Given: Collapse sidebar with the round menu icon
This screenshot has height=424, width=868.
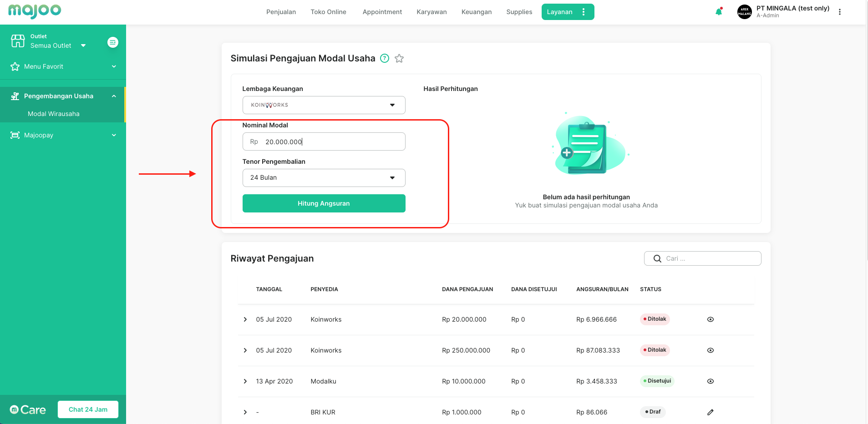Looking at the screenshot, I should tap(113, 42).
